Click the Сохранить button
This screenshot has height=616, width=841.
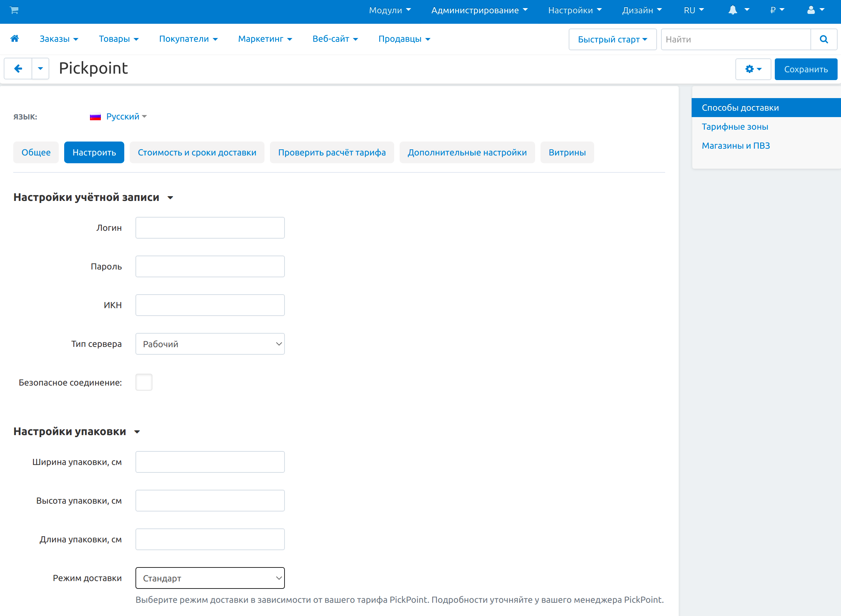[806, 69]
